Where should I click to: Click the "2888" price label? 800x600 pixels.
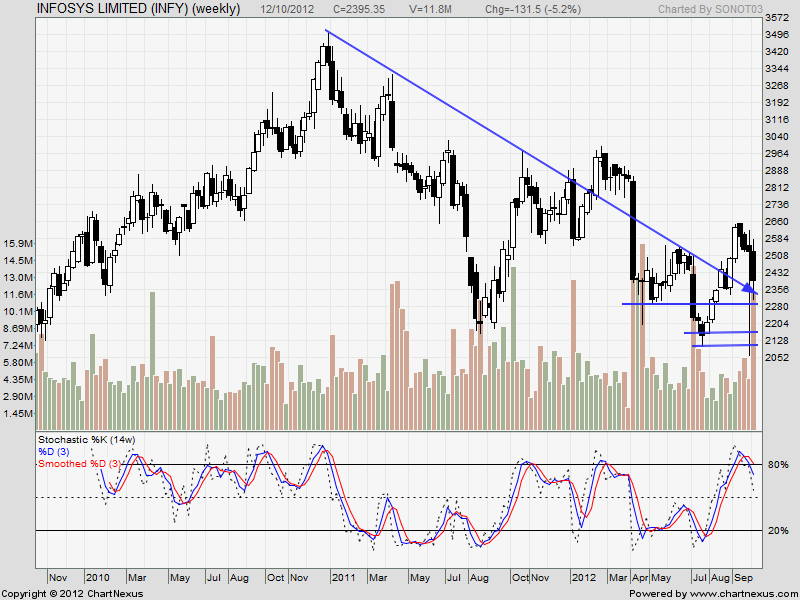[x=777, y=170]
